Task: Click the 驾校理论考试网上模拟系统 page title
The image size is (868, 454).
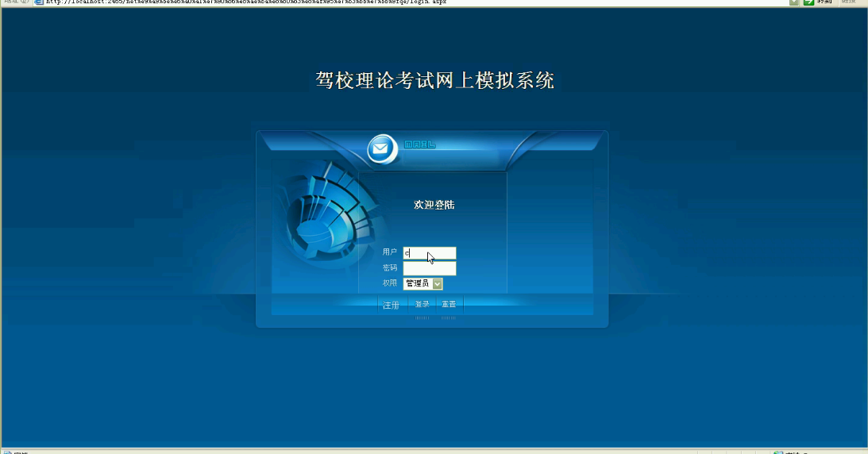Action: pos(435,81)
